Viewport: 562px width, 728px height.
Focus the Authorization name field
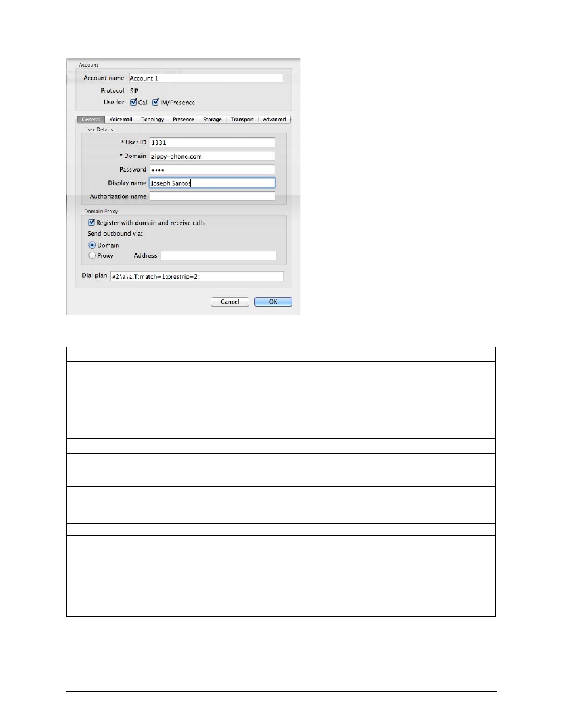click(x=212, y=196)
